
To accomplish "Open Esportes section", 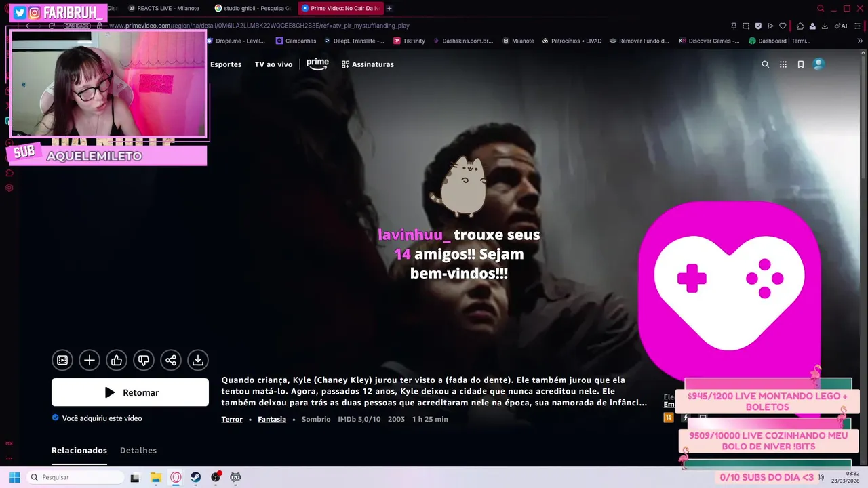I will click(226, 64).
